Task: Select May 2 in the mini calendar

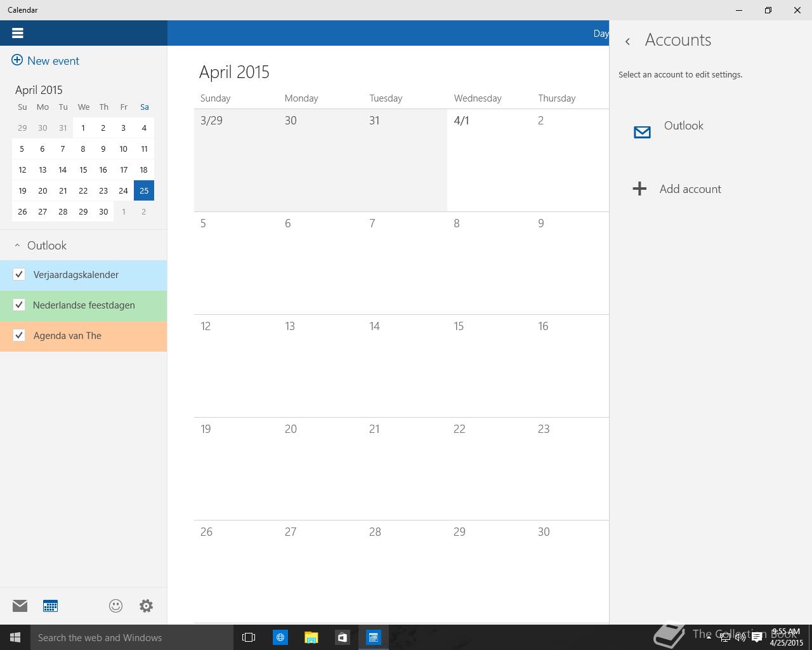Action: coord(144,211)
